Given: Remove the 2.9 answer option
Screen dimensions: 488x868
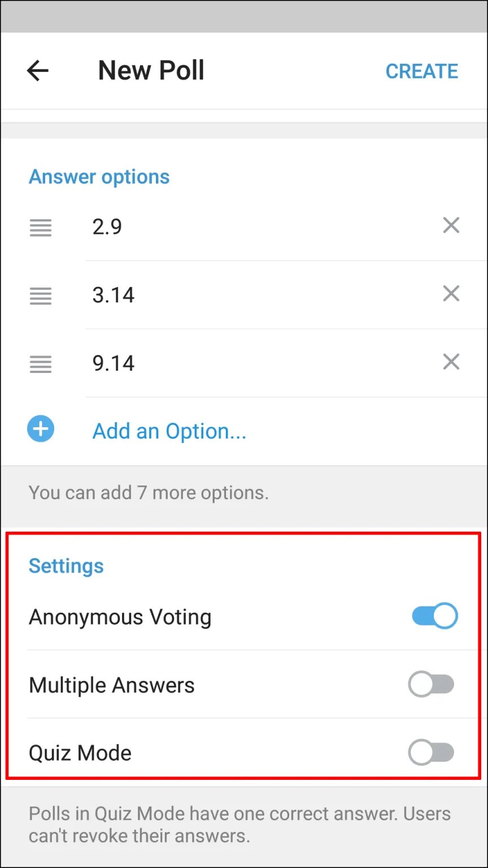Looking at the screenshot, I should pyautogui.click(x=451, y=225).
